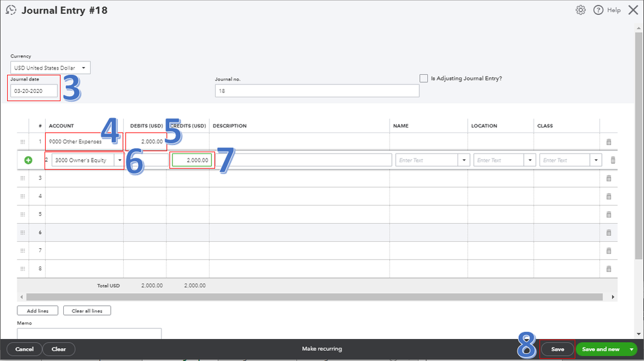This screenshot has width=644, height=361.
Task: Delete line 3 using trash icon
Action: 609,178
